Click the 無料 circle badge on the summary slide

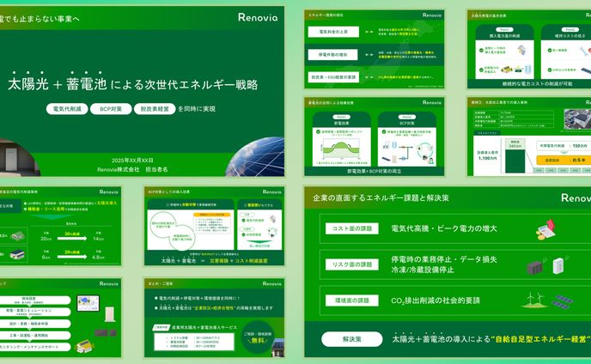pos(258,337)
